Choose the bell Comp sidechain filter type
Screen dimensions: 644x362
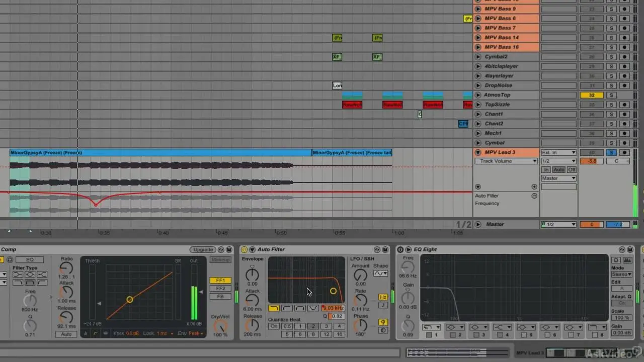coord(30,275)
